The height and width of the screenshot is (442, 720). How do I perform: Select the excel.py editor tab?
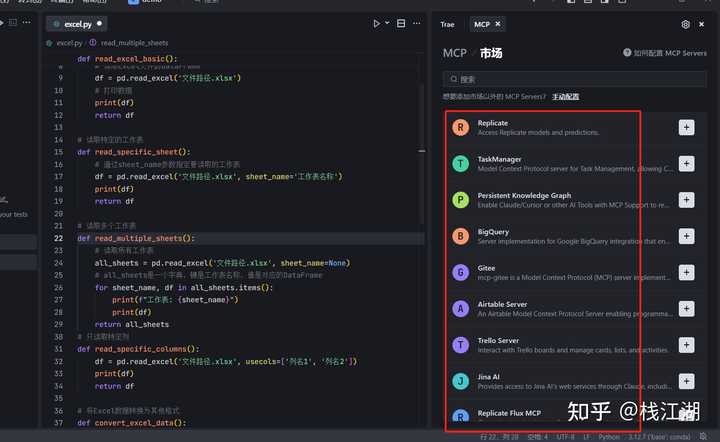(x=78, y=23)
